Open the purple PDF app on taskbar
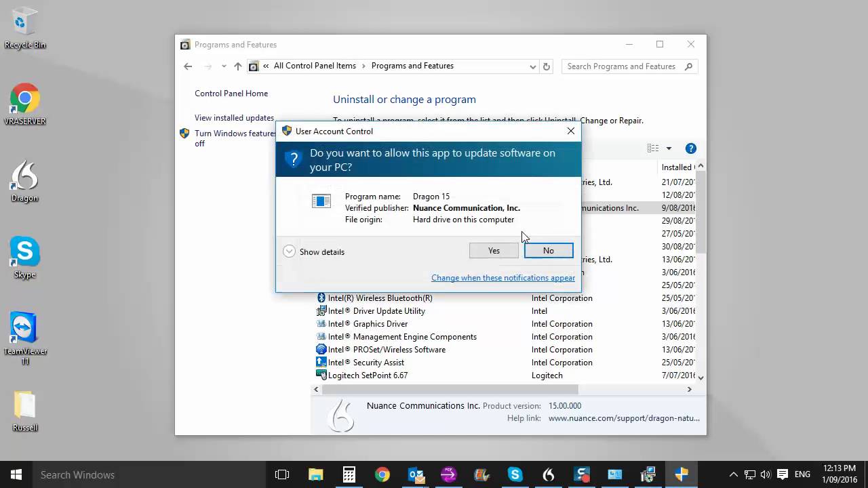The height and width of the screenshot is (488, 868). point(449,474)
